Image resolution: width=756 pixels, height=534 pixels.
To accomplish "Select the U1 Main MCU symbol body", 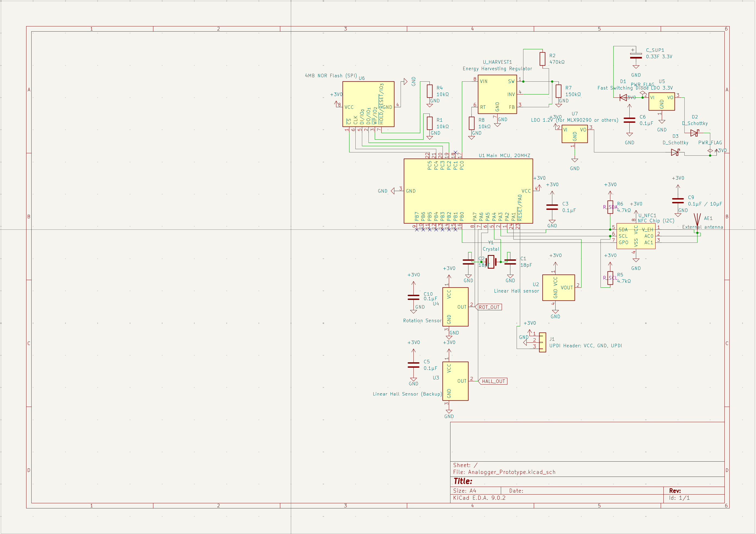I will tap(468, 191).
